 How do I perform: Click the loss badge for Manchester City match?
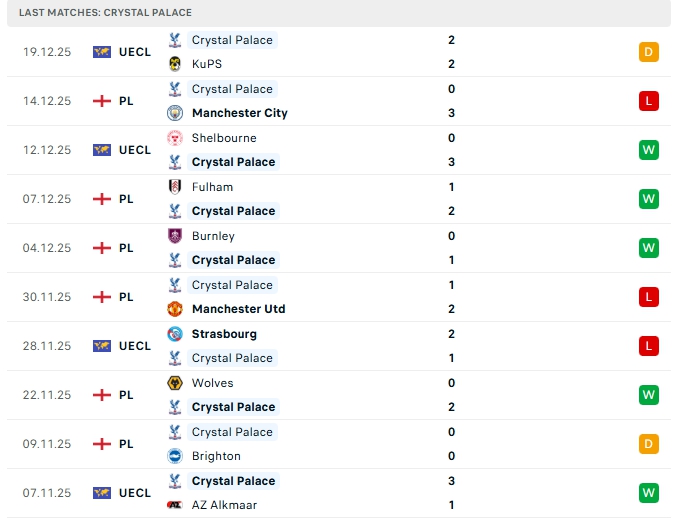click(x=648, y=101)
